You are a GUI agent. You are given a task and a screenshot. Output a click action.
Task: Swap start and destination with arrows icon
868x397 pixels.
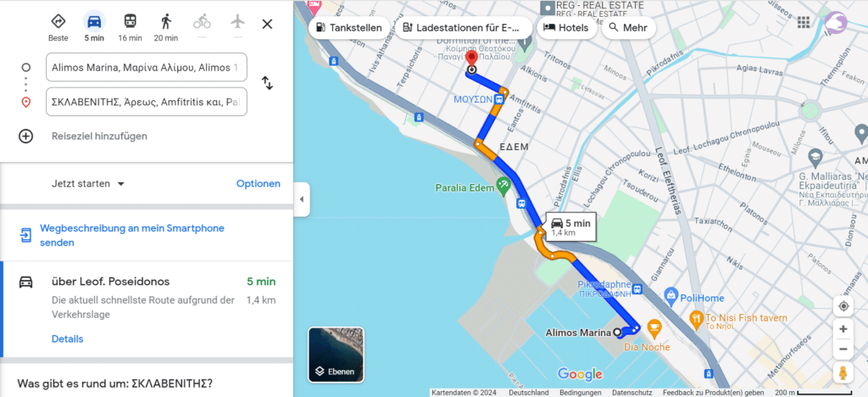[x=267, y=84]
